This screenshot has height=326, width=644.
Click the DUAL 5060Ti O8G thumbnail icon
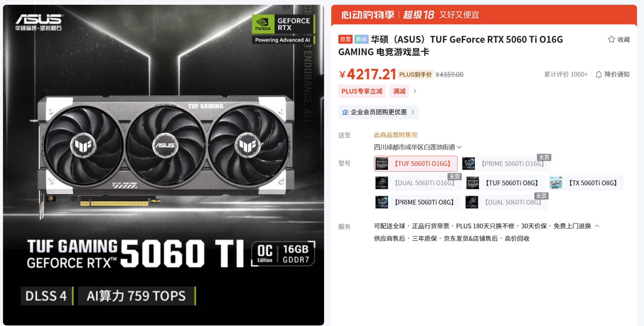point(472,202)
